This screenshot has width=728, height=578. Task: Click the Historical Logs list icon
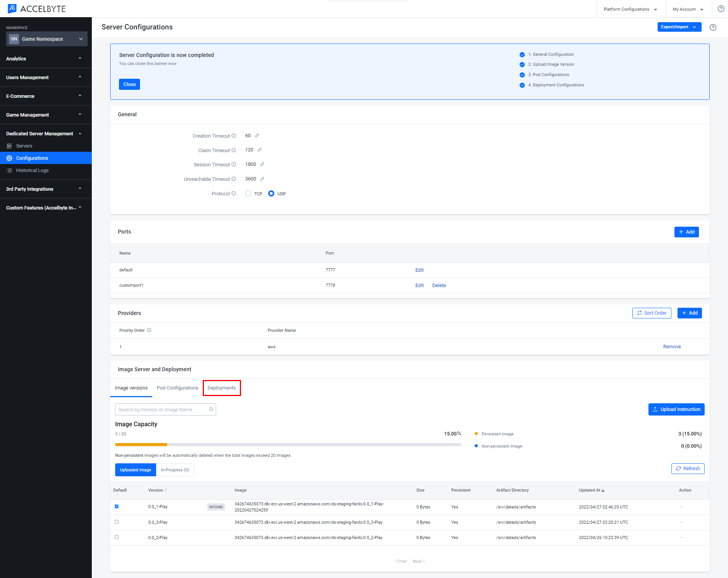click(9, 170)
